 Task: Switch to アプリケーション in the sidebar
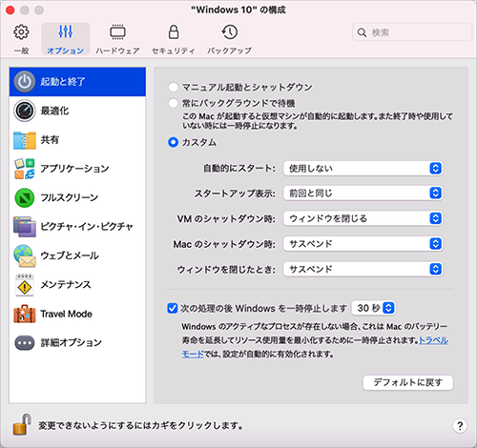77,169
